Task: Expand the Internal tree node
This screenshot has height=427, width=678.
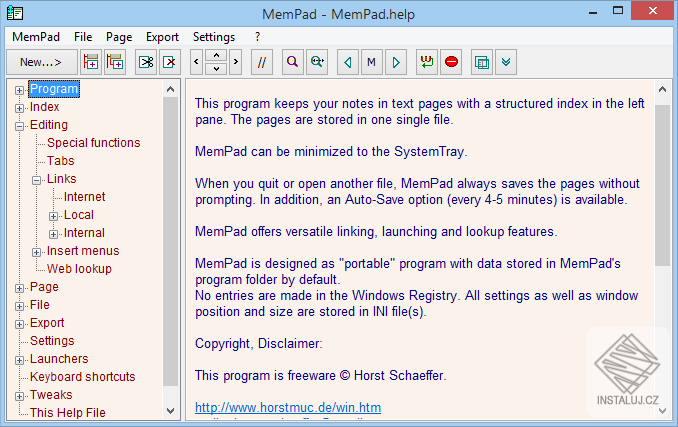Action: coord(53,234)
